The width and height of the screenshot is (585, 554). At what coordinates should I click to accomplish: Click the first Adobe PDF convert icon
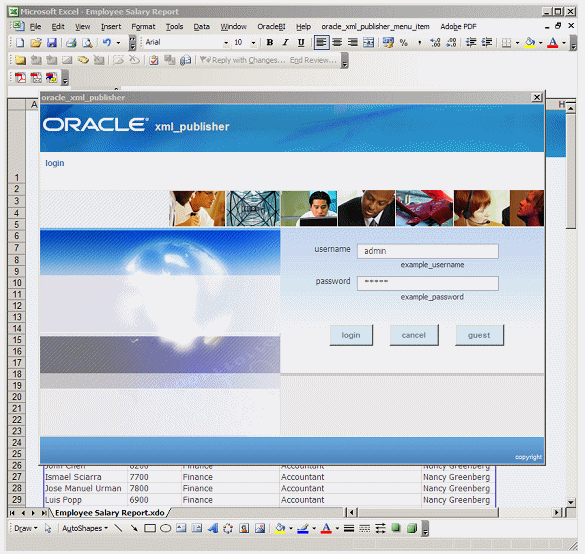tap(20, 77)
